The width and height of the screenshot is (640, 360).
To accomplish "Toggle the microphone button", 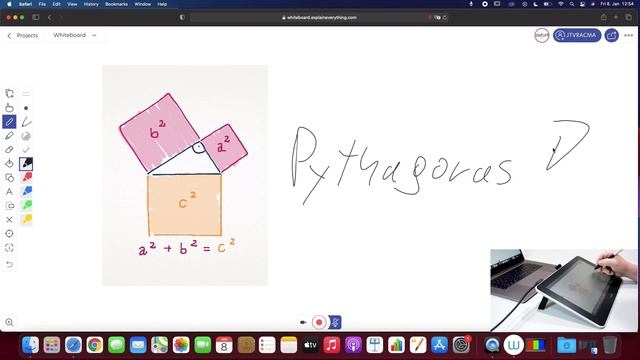I will click(335, 322).
